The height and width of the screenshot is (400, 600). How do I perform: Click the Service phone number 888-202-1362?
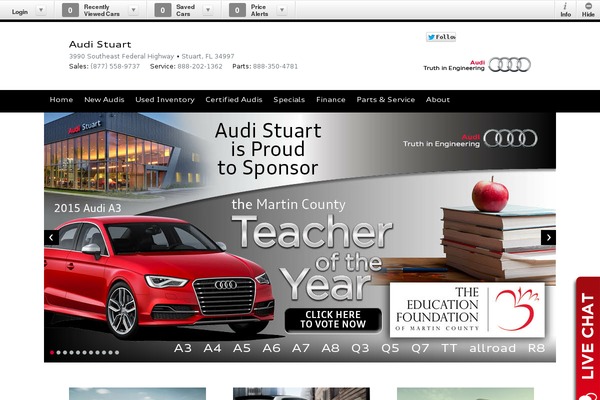click(x=200, y=67)
